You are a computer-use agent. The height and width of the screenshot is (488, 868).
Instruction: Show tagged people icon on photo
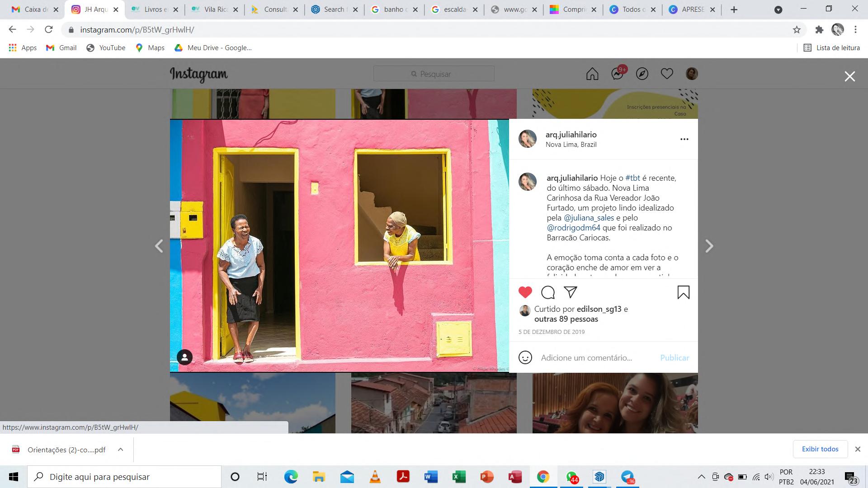[184, 357]
